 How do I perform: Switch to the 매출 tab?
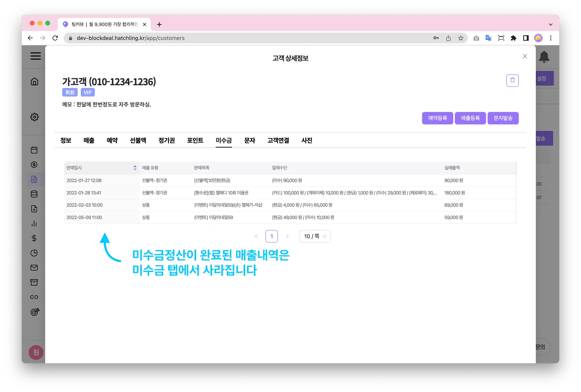[x=89, y=140]
